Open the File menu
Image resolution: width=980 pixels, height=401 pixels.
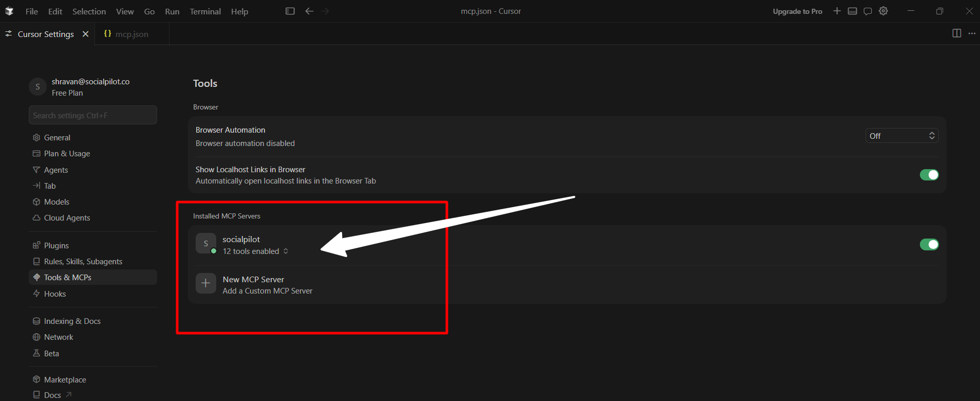click(x=32, y=11)
